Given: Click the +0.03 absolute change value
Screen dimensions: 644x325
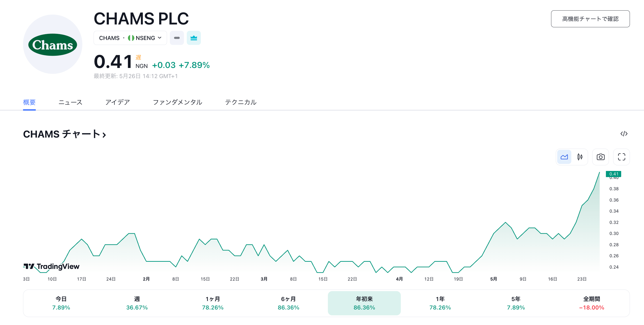Looking at the screenshot, I should [x=164, y=65].
